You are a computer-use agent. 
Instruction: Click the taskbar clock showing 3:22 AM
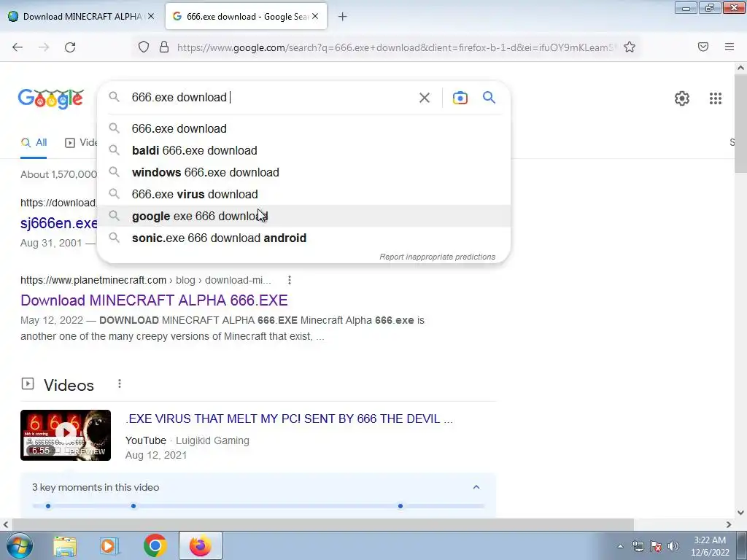point(711,546)
